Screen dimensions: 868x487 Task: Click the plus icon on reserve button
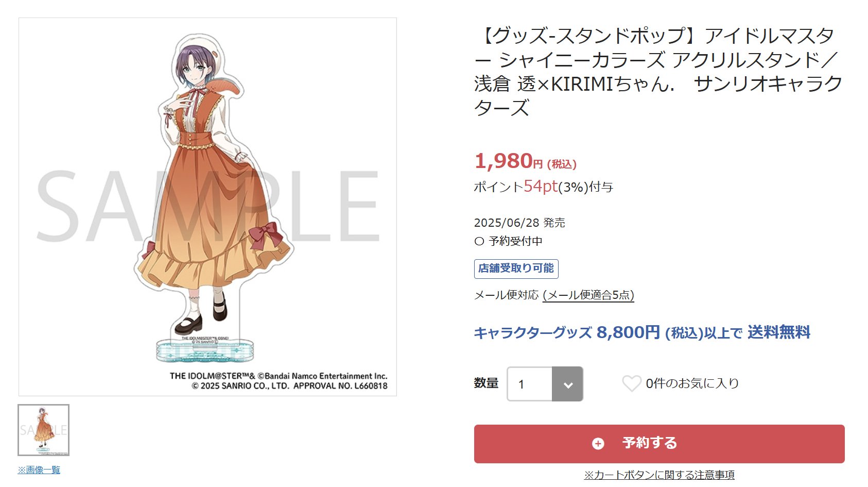pyautogui.click(x=598, y=444)
